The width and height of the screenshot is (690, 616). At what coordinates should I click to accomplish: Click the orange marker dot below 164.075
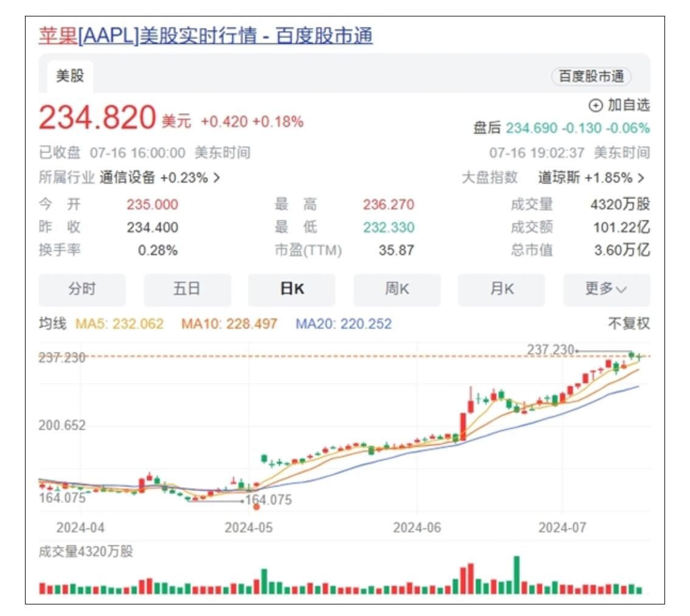point(257,507)
